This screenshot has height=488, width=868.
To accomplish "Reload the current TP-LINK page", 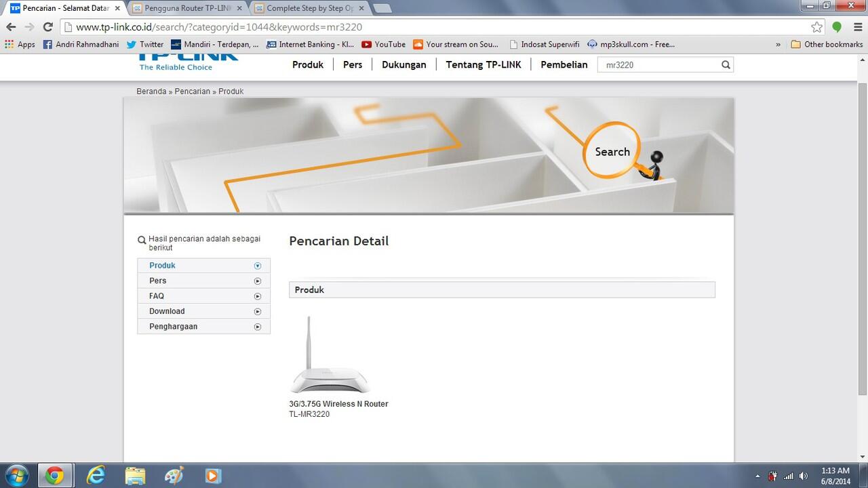I will pyautogui.click(x=47, y=27).
